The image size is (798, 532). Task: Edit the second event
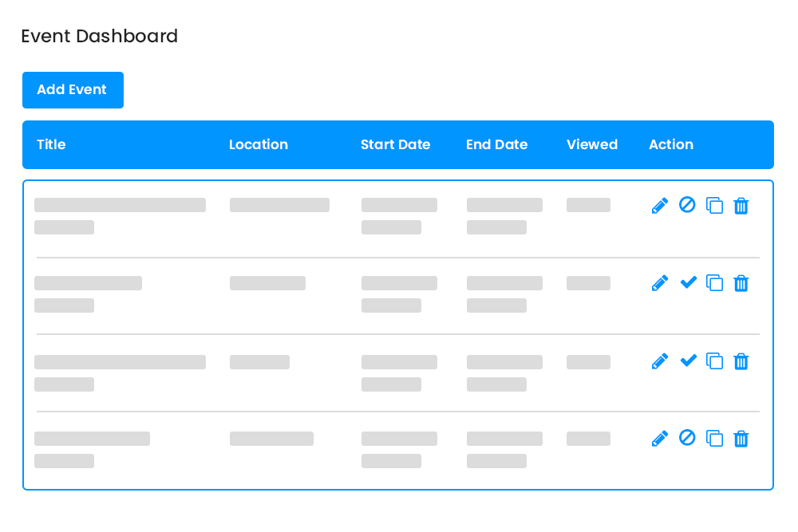pos(660,282)
